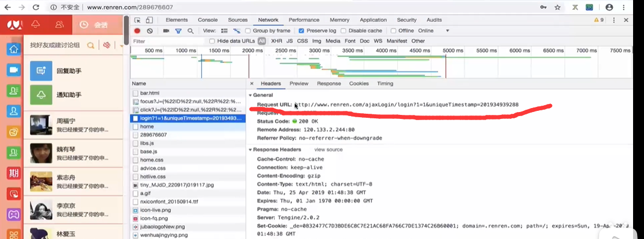Open the Application tab

[373, 20]
